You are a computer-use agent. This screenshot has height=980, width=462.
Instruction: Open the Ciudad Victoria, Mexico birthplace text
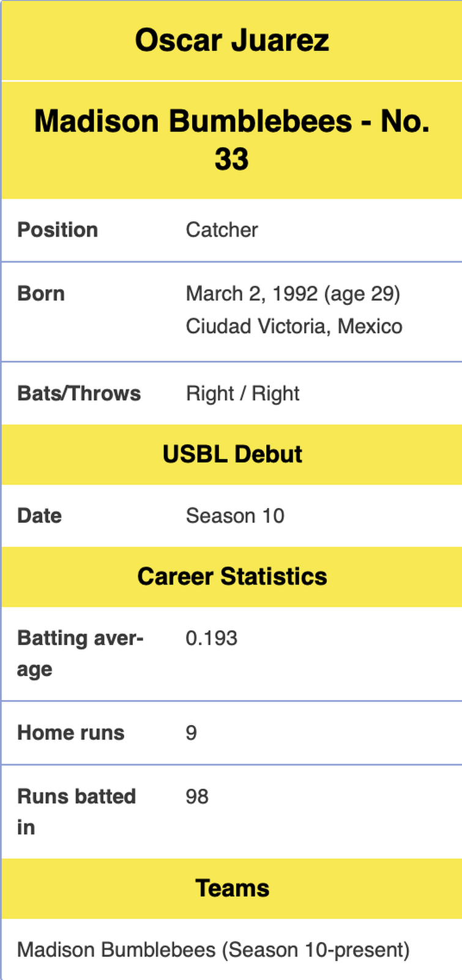coord(294,326)
